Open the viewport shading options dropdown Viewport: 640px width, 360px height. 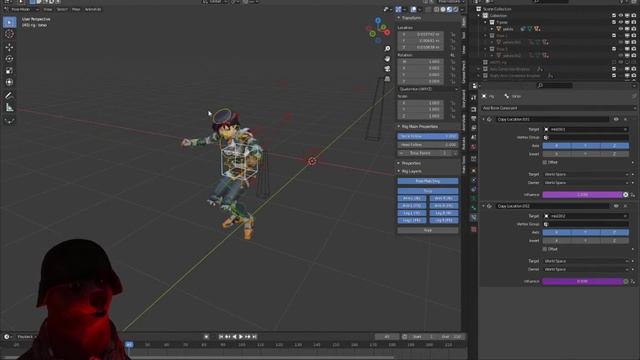(x=461, y=9)
